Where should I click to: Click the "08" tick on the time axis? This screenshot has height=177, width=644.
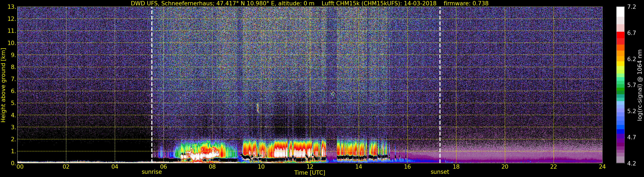coord(212,167)
